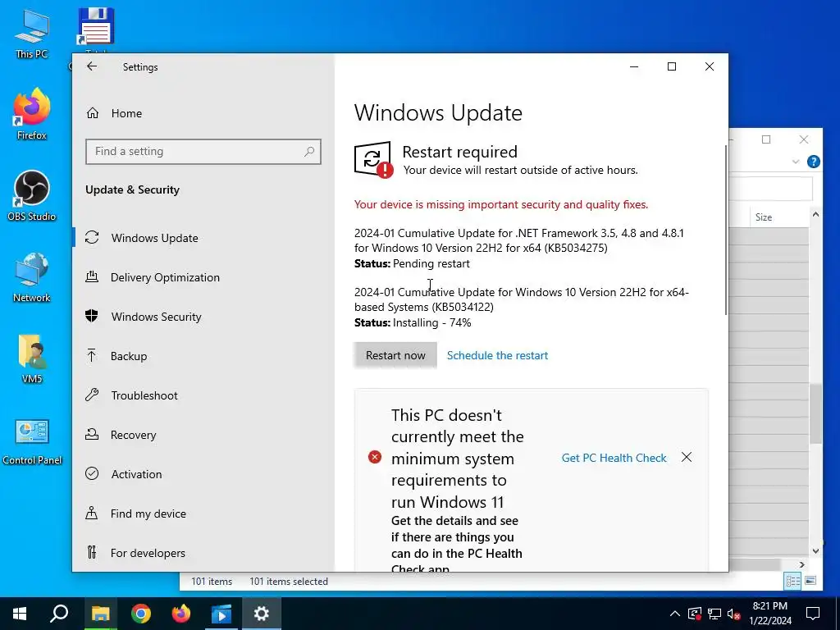
Task: Click the Settings window scrollbar
Action: click(726, 231)
